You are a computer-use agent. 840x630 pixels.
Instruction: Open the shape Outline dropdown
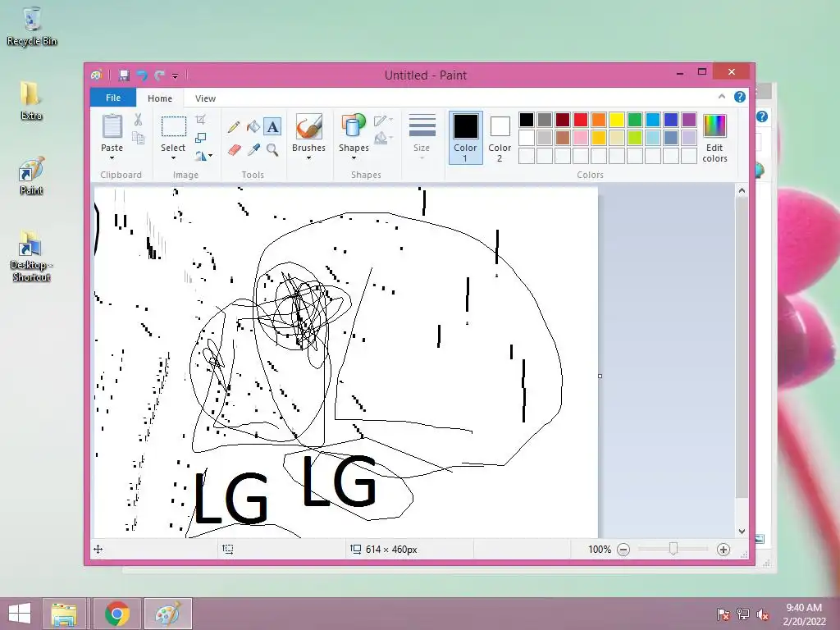384,121
